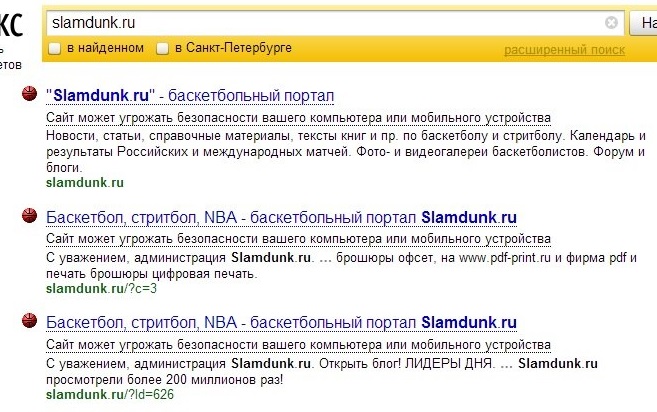Tick the "в Санкт-Петербурге" checkbox
Screen dimensions: 657x412
coord(163,49)
